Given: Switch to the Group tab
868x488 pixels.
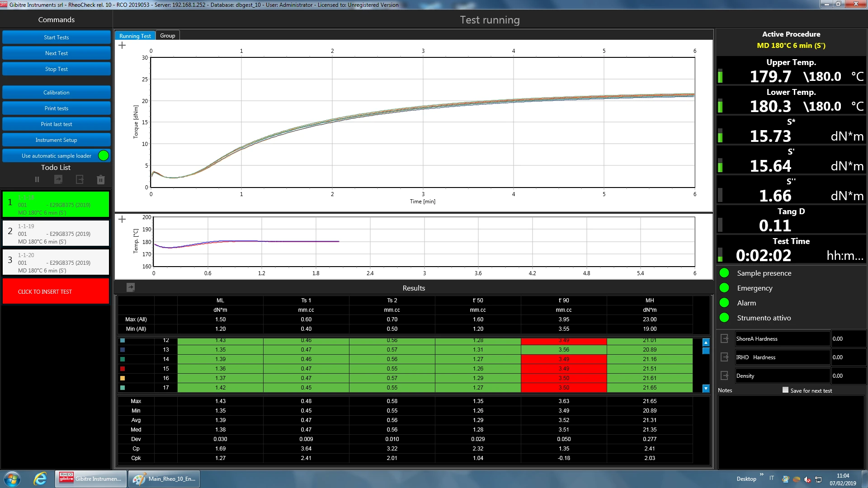Looking at the screenshot, I should pyautogui.click(x=167, y=36).
